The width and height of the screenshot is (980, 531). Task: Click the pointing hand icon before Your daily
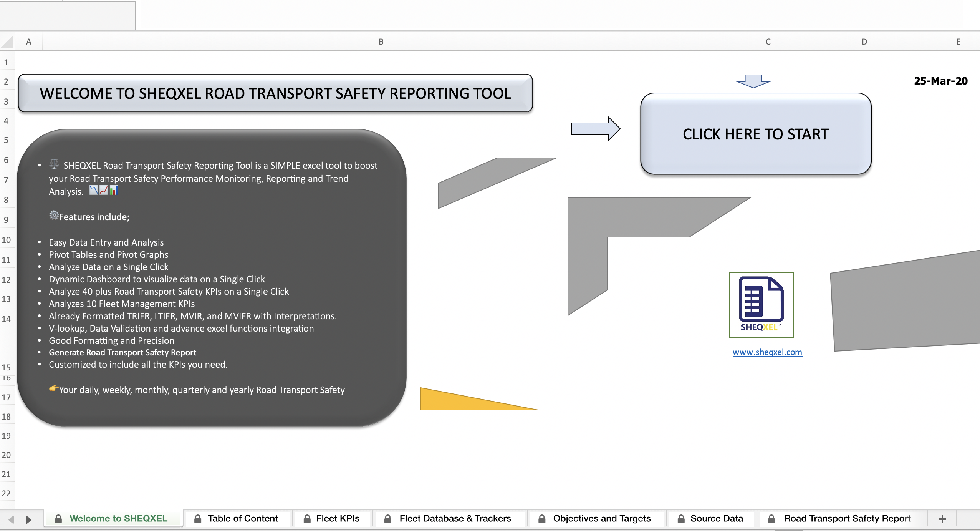54,388
